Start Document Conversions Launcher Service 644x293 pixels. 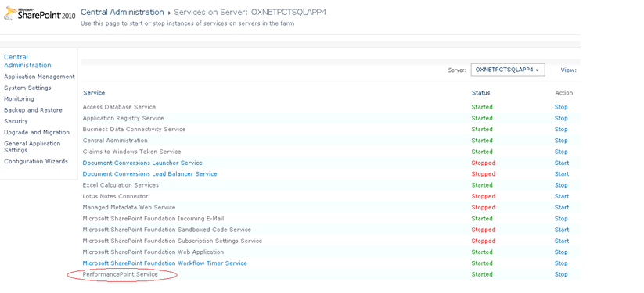562,163
